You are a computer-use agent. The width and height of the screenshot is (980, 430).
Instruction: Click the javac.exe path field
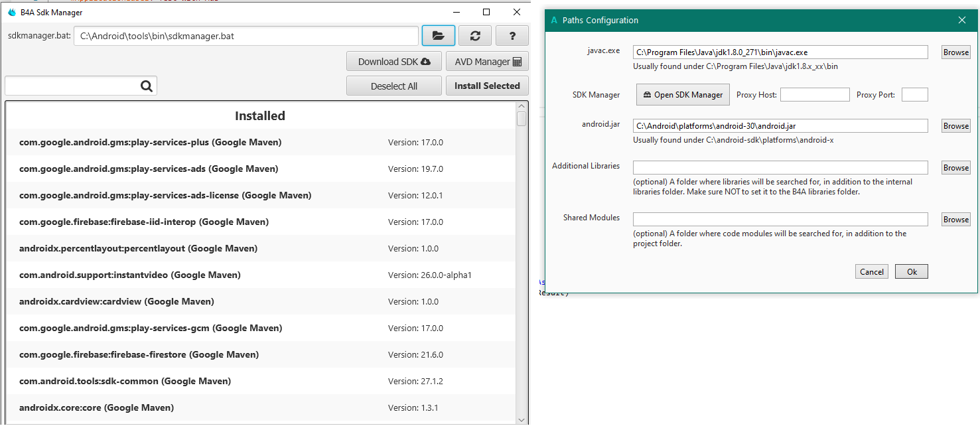[x=780, y=52]
